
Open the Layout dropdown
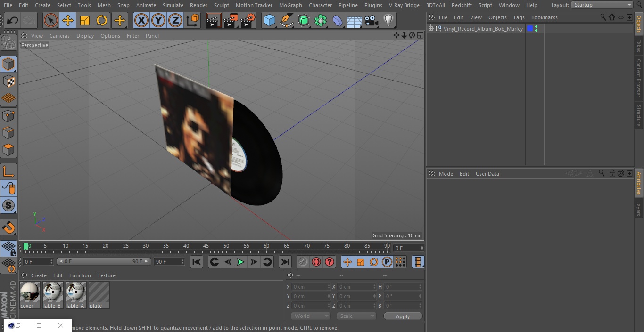[602, 5]
